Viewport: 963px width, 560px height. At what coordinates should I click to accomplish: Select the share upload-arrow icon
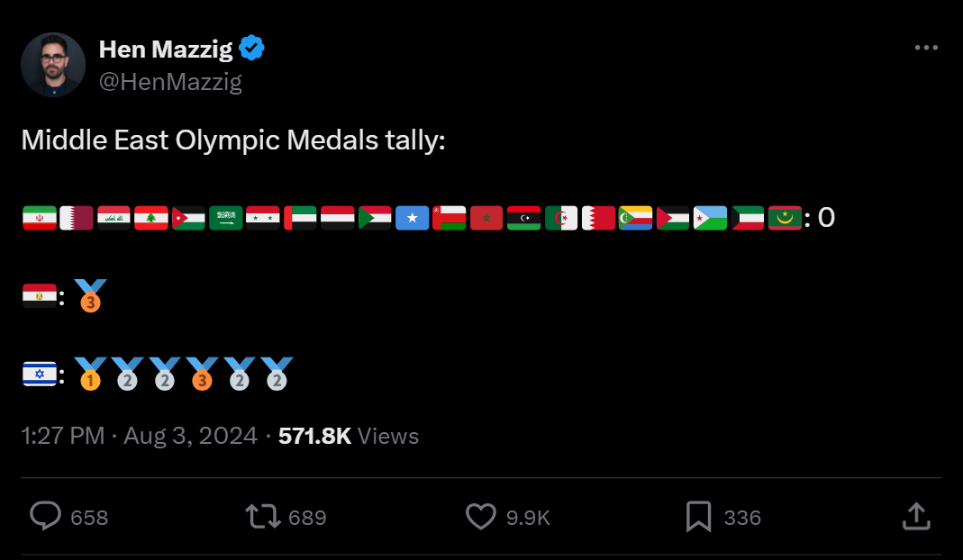pyautogui.click(x=916, y=516)
